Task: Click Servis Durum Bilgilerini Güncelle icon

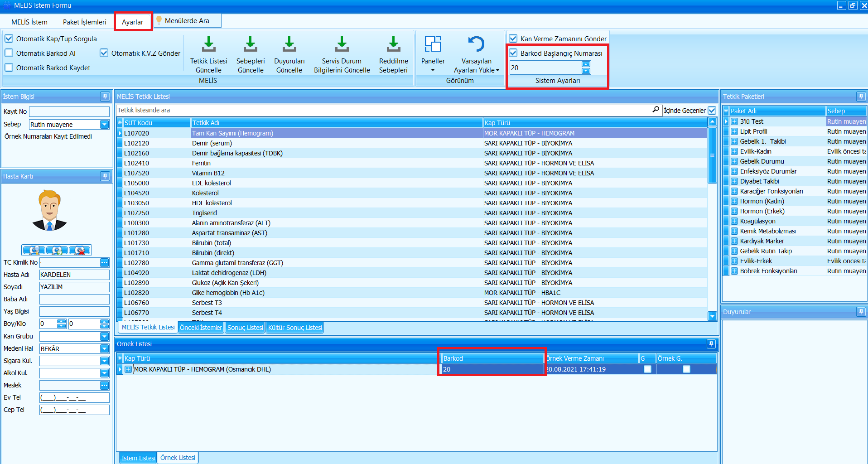Action: 342,44
